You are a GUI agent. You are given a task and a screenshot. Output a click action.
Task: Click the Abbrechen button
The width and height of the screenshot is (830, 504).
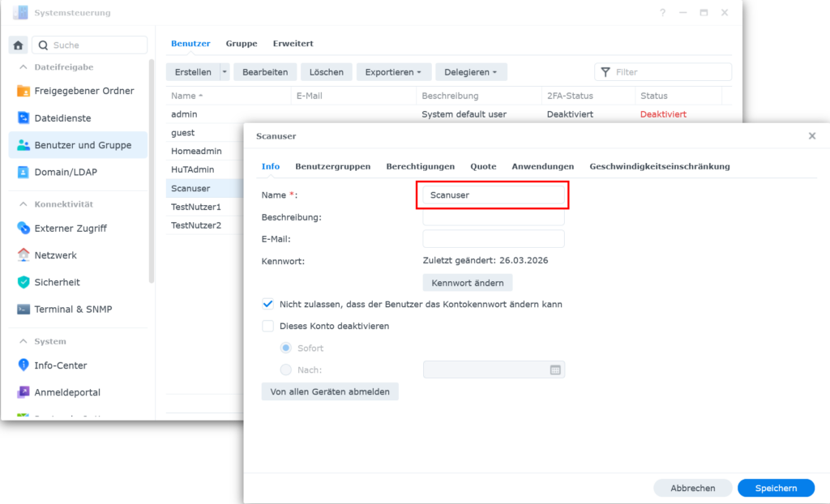(693, 488)
